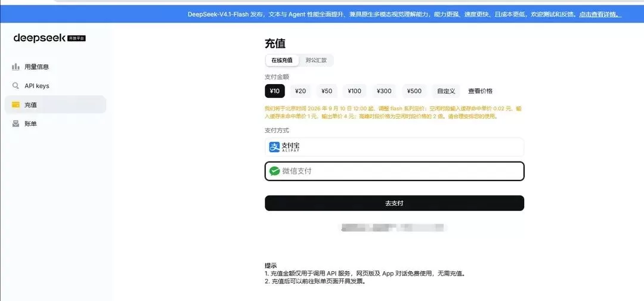Click the 充值 card icon in sidebar

click(16, 105)
